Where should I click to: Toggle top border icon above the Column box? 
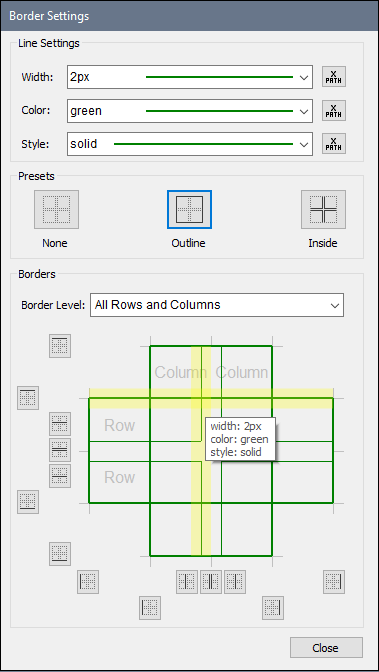tap(60, 346)
